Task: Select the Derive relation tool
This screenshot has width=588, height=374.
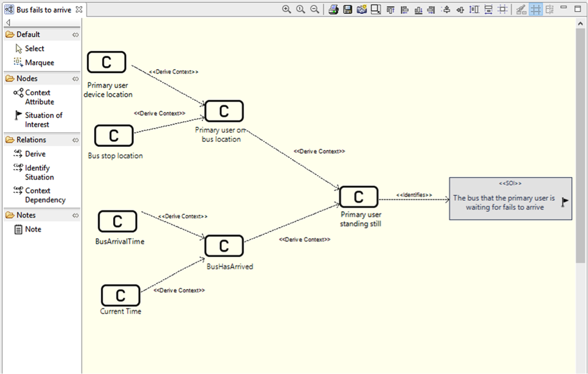Action: point(35,154)
